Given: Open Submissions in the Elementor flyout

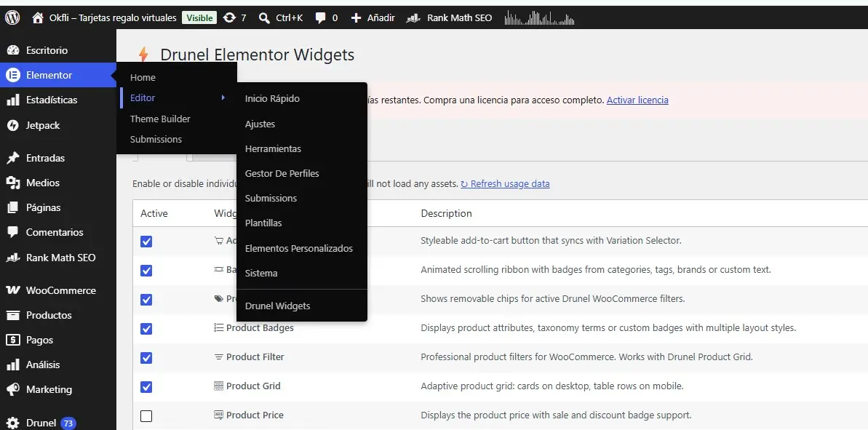Looking at the screenshot, I should click(x=156, y=140).
